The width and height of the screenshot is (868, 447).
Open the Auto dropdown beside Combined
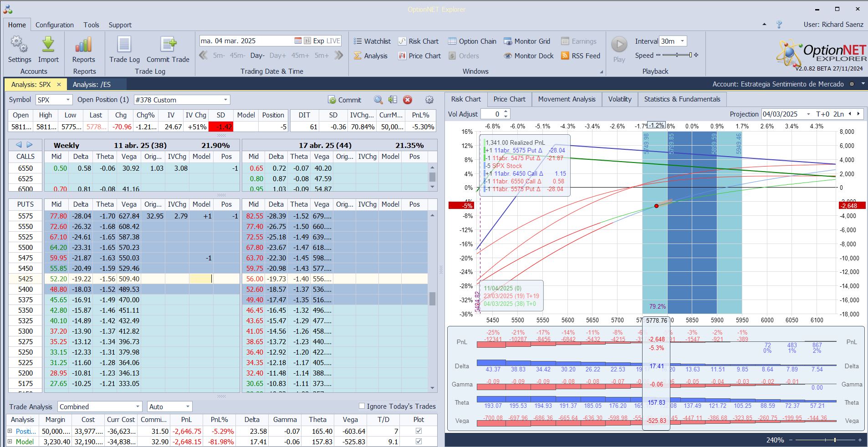coord(188,406)
